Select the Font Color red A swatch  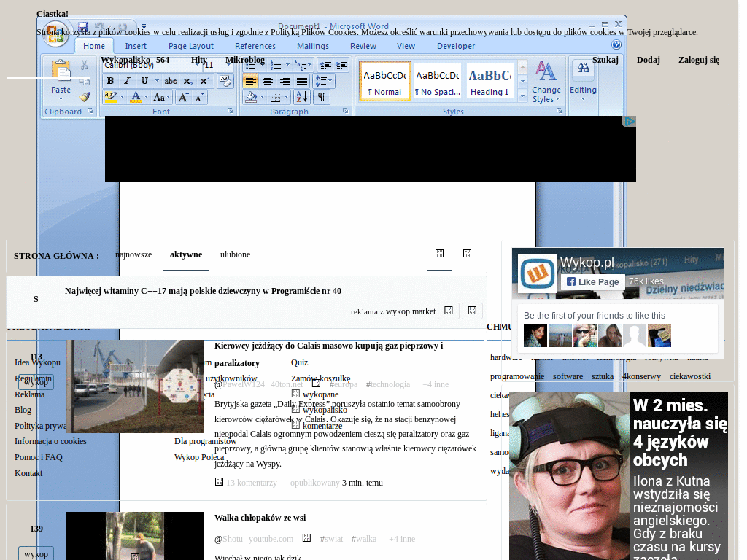[x=136, y=97]
